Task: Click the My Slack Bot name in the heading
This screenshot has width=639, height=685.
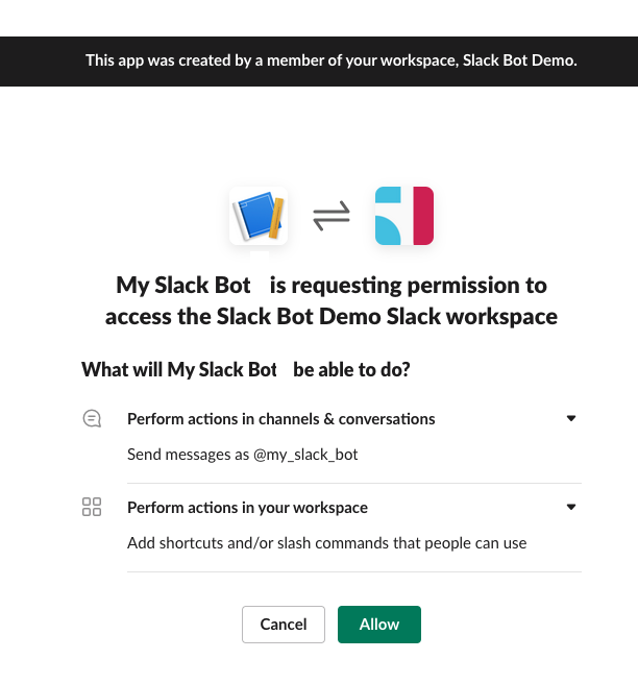Action: point(183,285)
